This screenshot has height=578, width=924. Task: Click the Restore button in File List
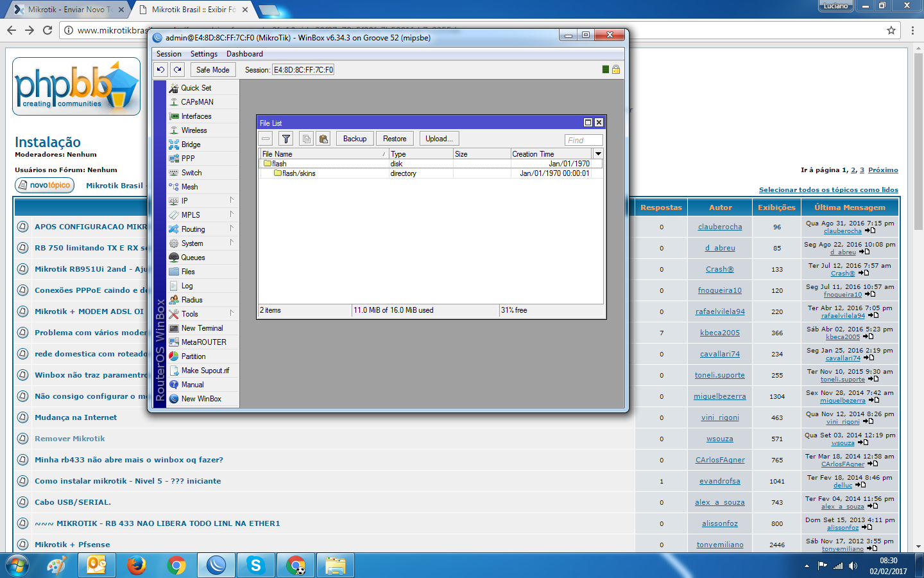point(395,139)
